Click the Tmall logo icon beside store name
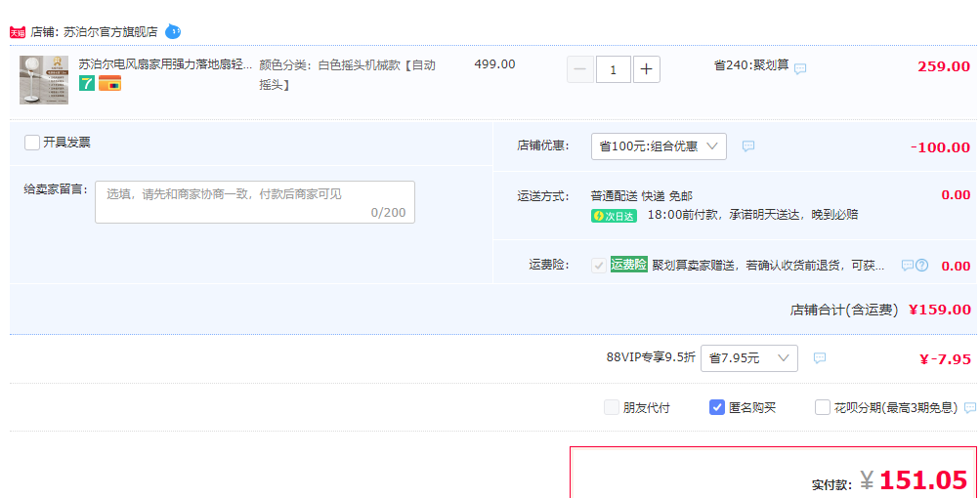This screenshot has height=498, width=980. pos(18,32)
